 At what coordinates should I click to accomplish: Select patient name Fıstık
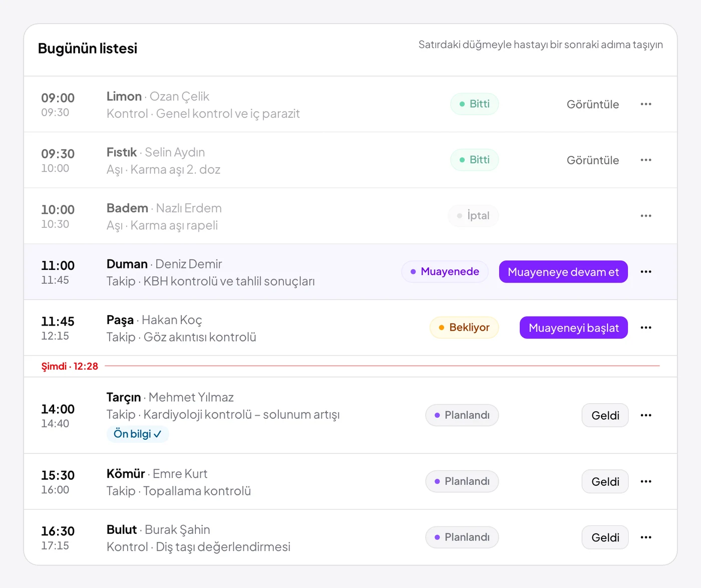coord(122,152)
